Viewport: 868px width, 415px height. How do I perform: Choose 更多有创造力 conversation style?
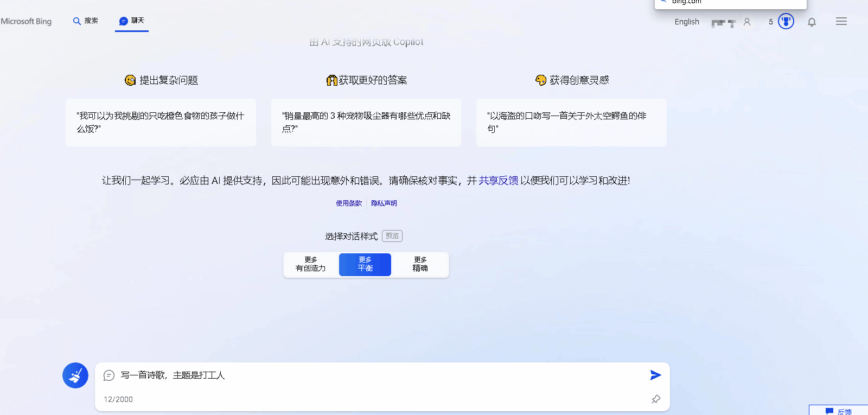[x=311, y=264]
